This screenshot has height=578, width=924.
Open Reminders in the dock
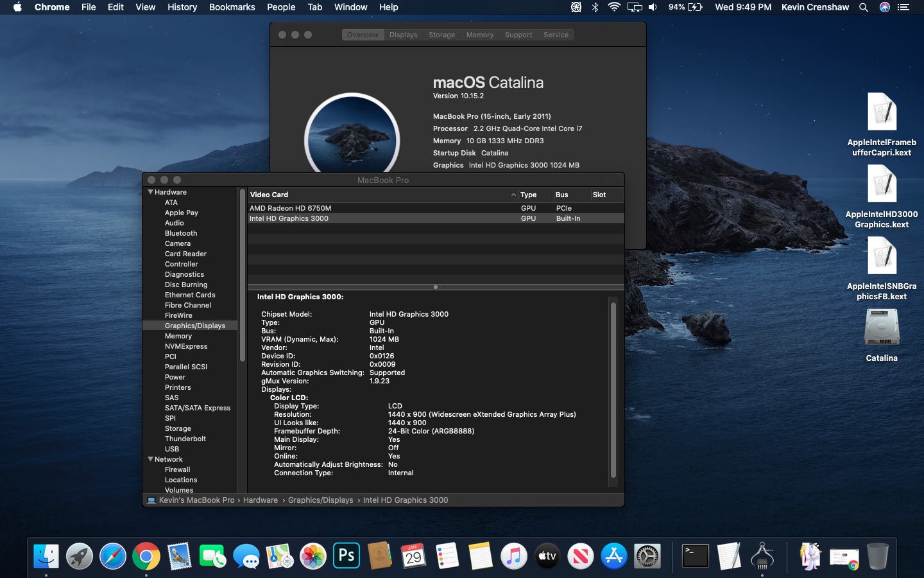(447, 556)
